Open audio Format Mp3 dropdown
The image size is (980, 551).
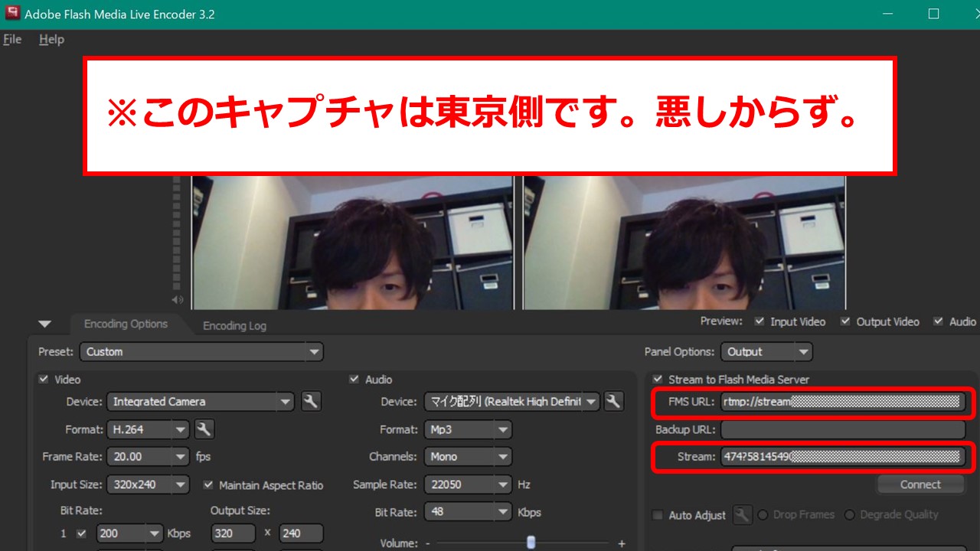[x=468, y=429]
